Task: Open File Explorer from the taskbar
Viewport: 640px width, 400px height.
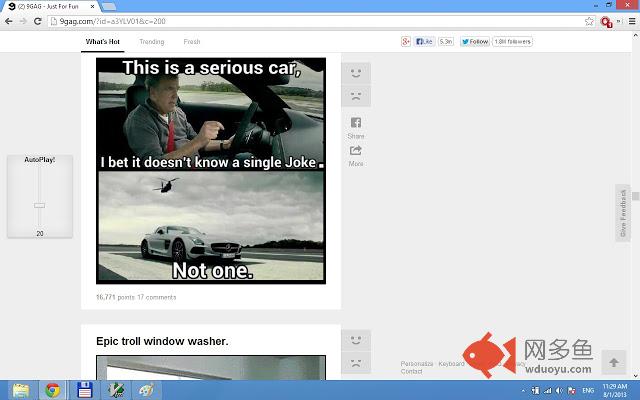Action: click(x=20, y=390)
